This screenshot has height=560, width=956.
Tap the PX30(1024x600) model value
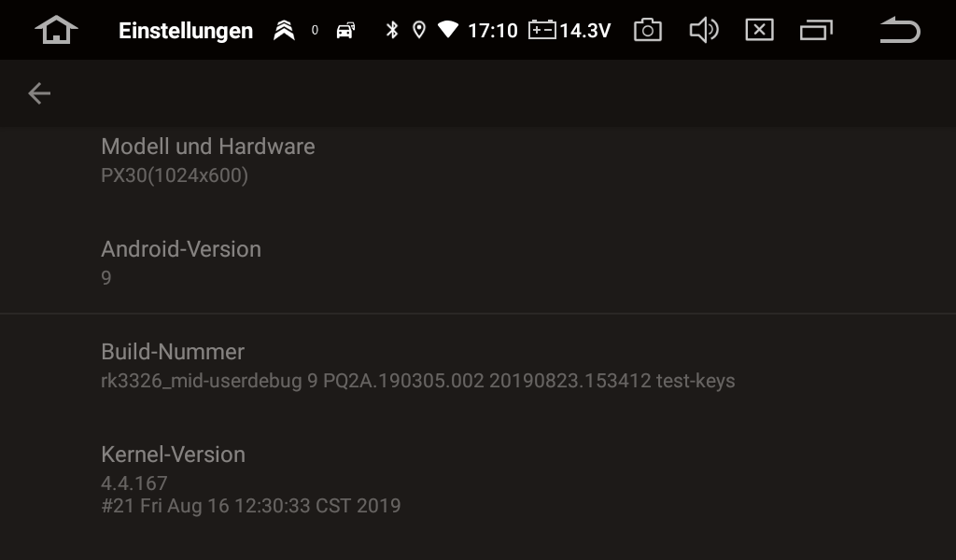(175, 175)
